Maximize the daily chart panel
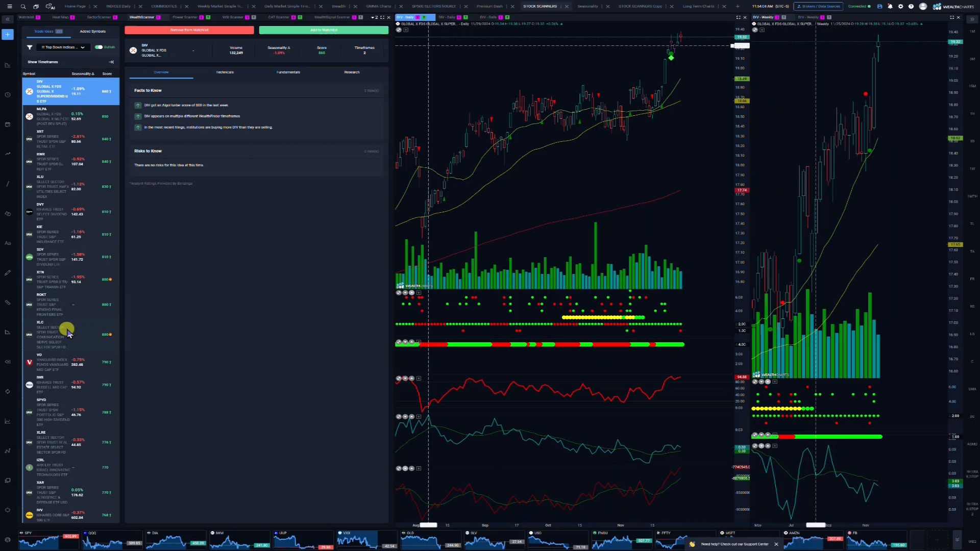 click(738, 17)
